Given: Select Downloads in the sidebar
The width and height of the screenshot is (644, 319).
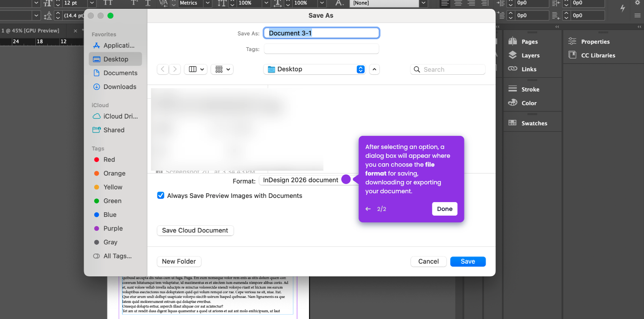Looking at the screenshot, I should (115, 87).
